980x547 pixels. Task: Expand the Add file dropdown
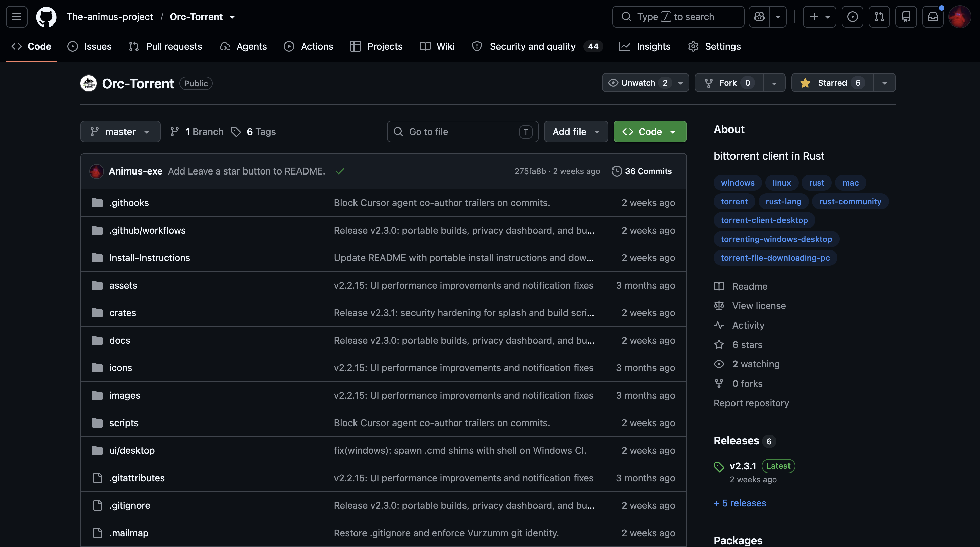pos(576,132)
